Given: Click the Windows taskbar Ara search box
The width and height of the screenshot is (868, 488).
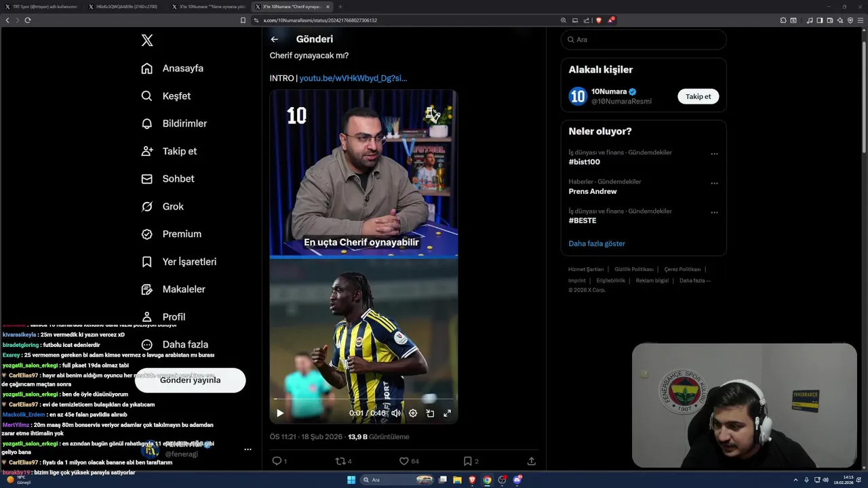Looking at the screenshot, I should pos(397,480).
